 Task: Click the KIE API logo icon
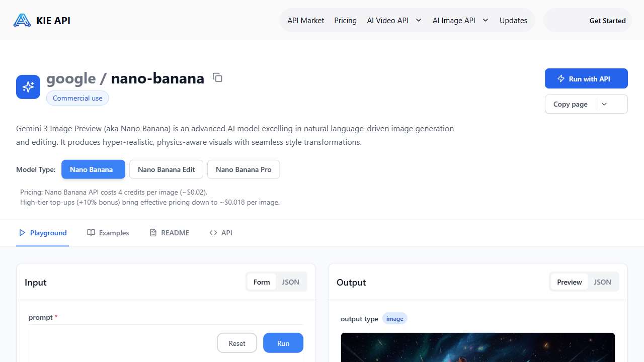[22, 20]
